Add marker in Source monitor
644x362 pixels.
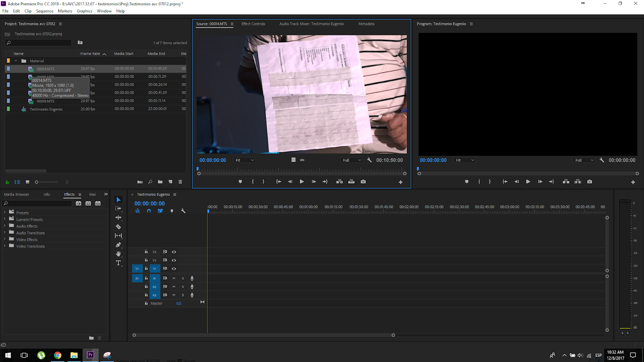[x=240, y=182]
